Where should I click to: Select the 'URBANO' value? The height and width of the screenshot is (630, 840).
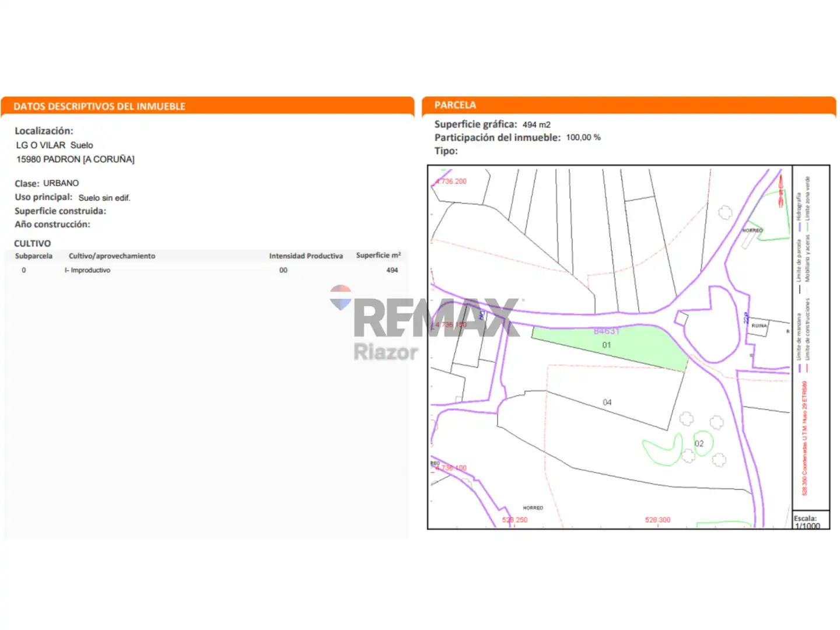tap(61, 183)
